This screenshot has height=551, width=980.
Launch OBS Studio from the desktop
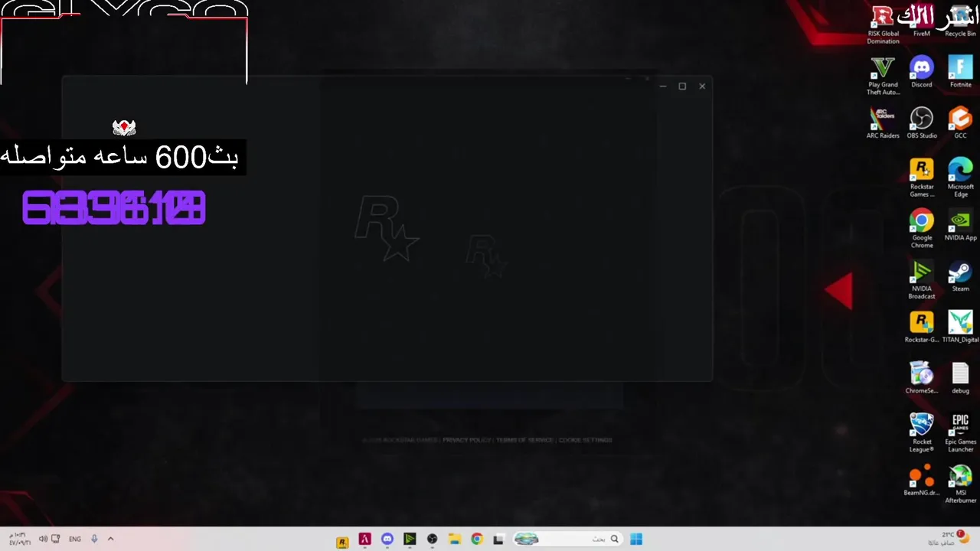coord(922,123)
